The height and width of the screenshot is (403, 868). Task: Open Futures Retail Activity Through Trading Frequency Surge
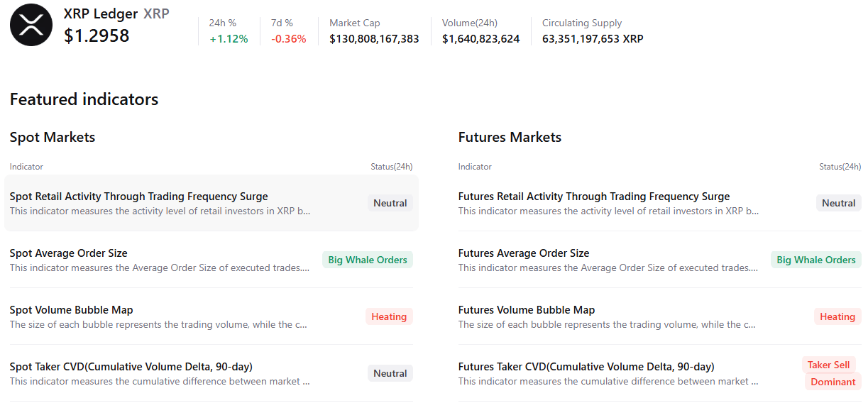pos(660,203)
